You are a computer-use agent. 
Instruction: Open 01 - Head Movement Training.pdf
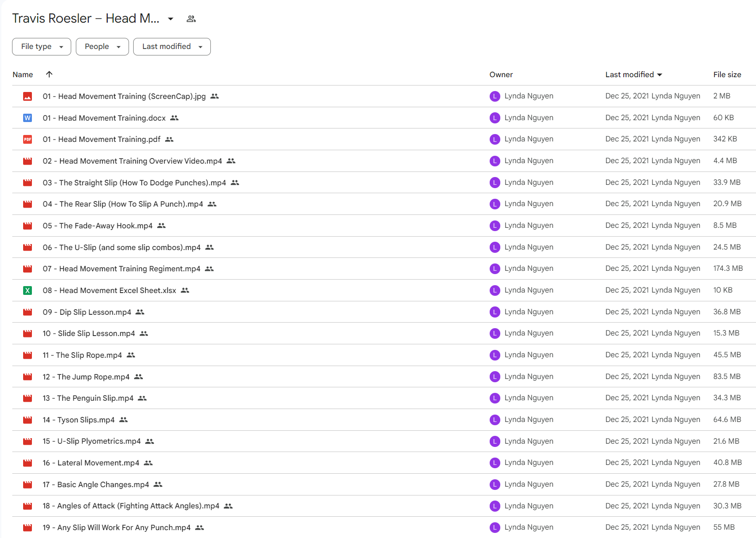coord(102,140)
